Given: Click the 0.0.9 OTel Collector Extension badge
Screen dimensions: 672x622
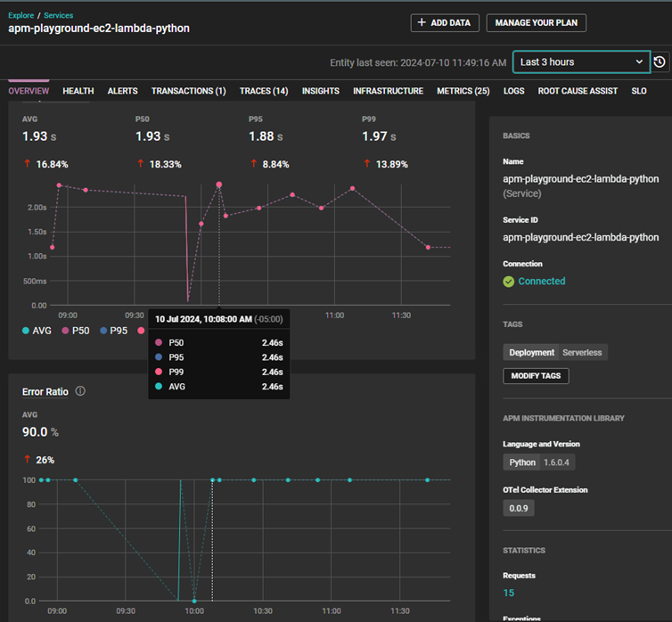Looking at the screenshot, I should click(519, 508).
